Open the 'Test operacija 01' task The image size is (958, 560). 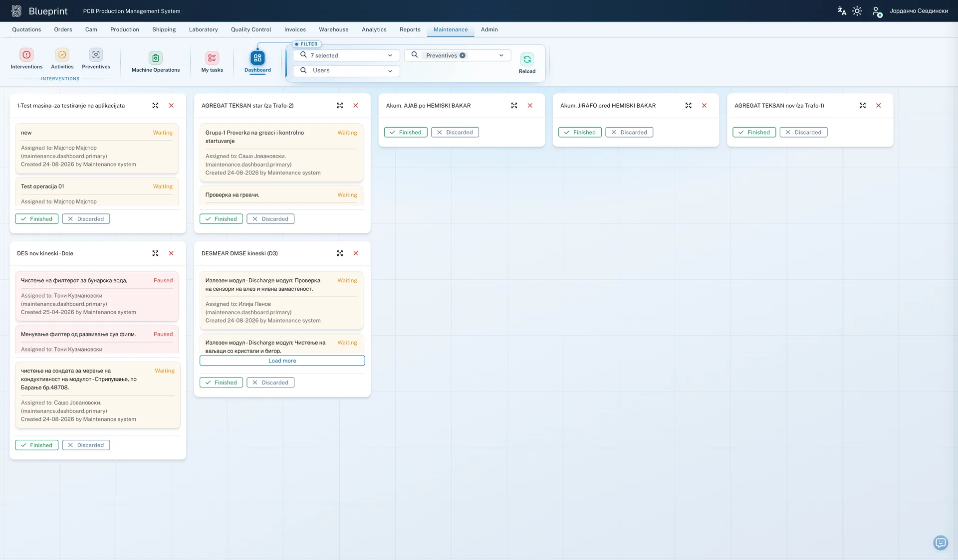click(x=97, y=192)
